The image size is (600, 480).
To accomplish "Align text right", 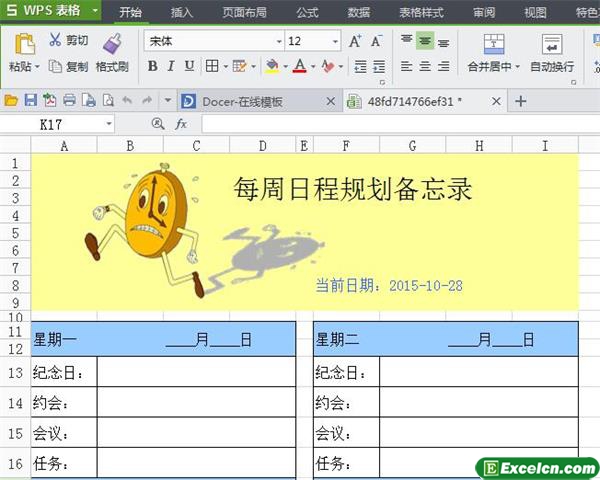I will (x=443, y=67).
